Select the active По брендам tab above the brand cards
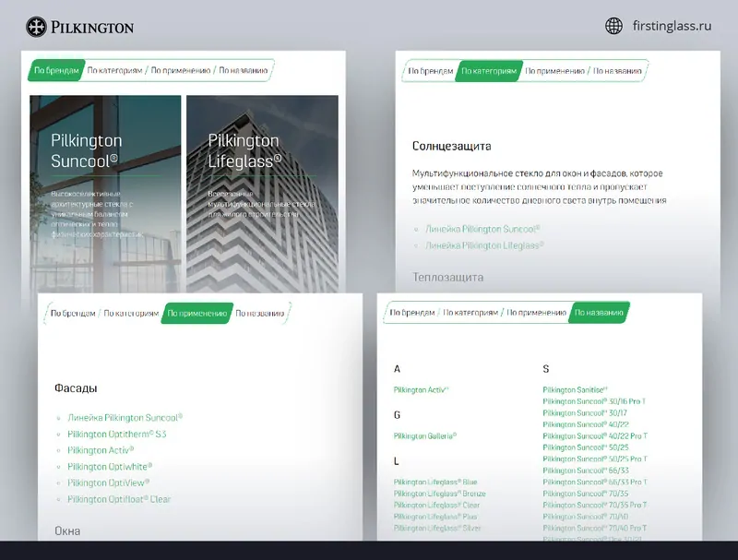This screenshot has width=738, height=560. coord(56,71)
